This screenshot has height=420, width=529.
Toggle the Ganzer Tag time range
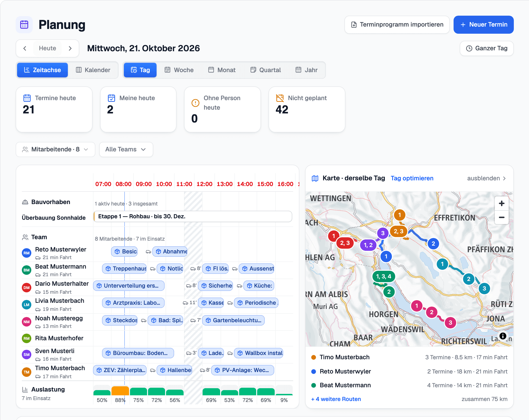point(487,48)
